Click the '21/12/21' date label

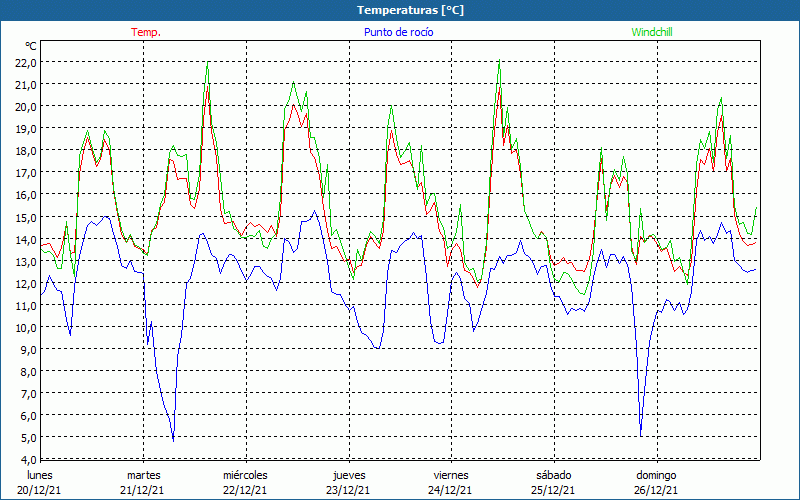142,490
